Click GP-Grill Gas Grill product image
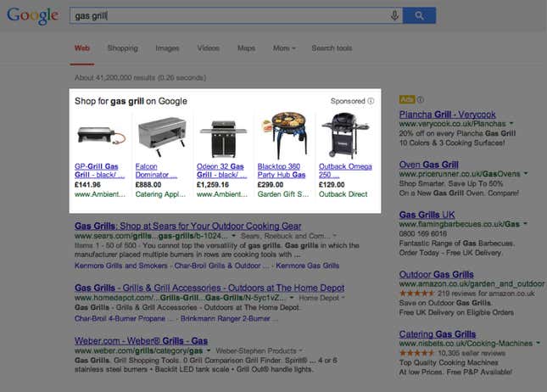This screenshot has width=547, height=392. point(100,136)
